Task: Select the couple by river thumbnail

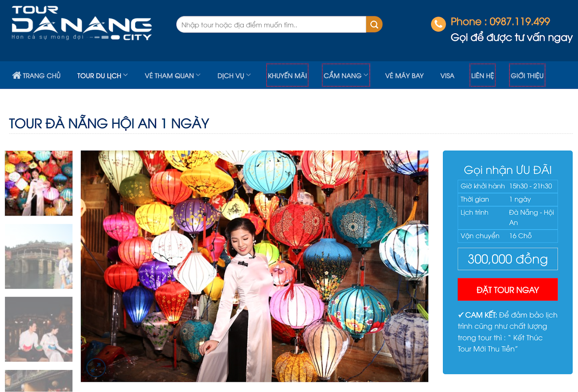Action: pyautogui.click(x=39, y=329)
